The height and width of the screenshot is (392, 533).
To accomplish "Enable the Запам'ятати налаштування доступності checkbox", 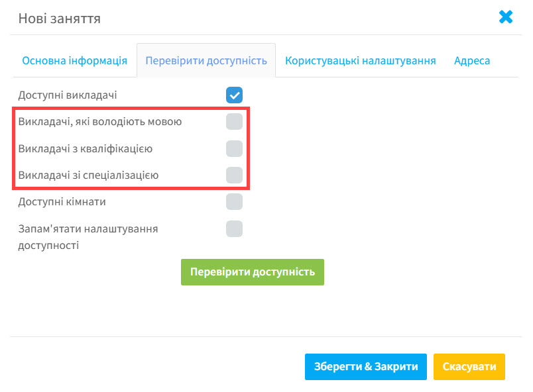I will [x=234, y=229].
